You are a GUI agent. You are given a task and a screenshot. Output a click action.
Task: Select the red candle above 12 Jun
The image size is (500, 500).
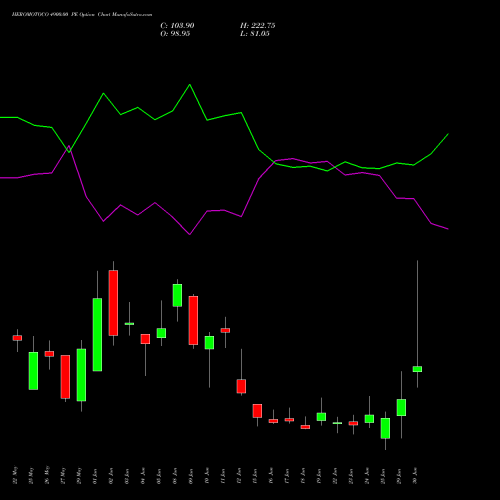[241, 386]
